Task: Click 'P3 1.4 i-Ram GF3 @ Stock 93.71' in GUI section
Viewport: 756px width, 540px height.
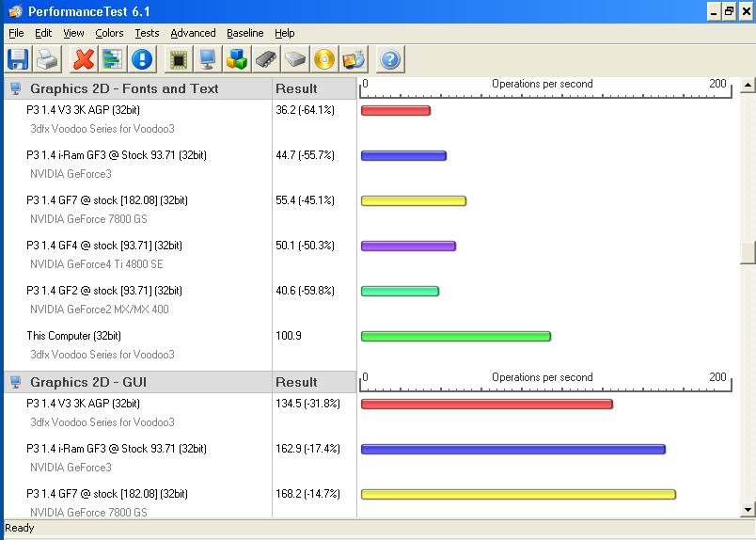Action: 117,449
